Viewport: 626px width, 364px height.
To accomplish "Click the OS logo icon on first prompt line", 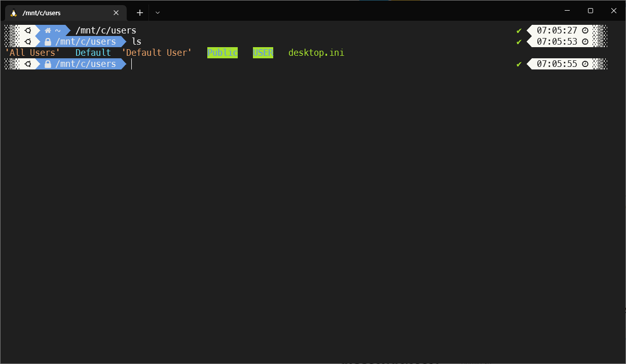I will point(28,30).
